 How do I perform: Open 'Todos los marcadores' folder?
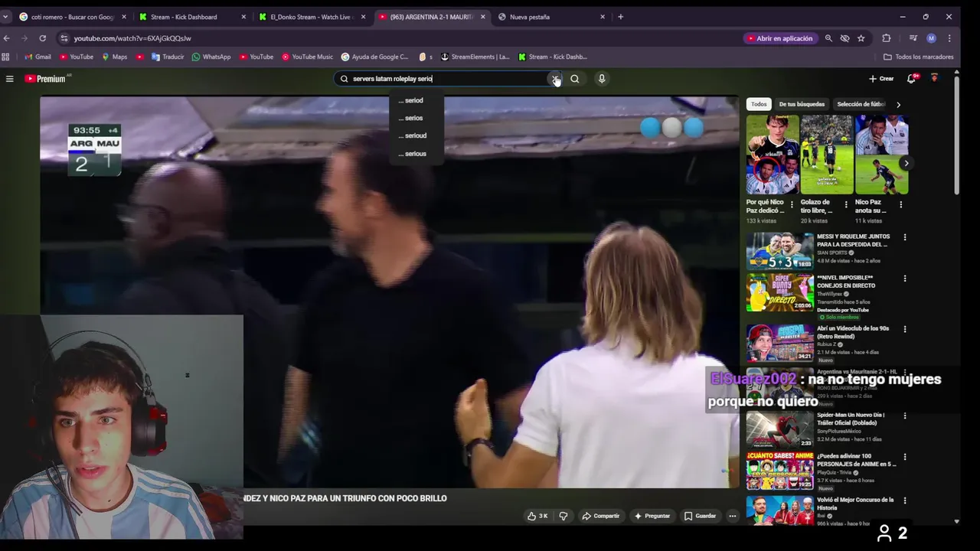coord(919,57)
